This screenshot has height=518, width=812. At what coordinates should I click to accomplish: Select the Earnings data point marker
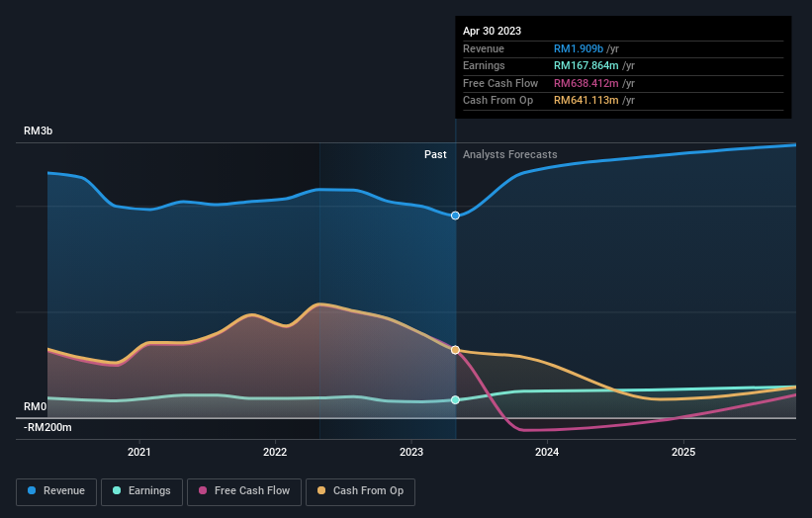coord(455,400)
